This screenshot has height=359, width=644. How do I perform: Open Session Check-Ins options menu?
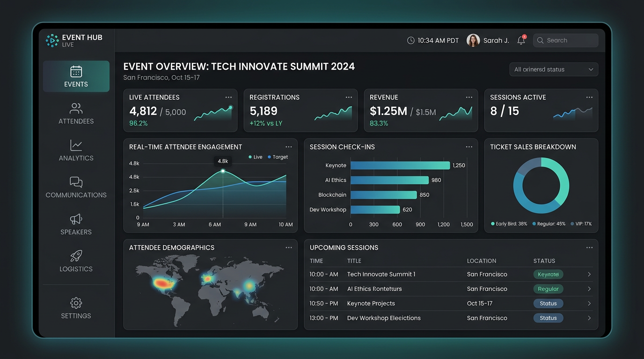(x=469, y=147)
